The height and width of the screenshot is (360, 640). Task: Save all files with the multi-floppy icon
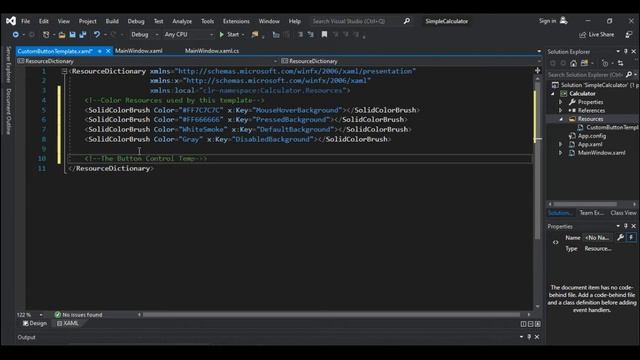point(83,35)
